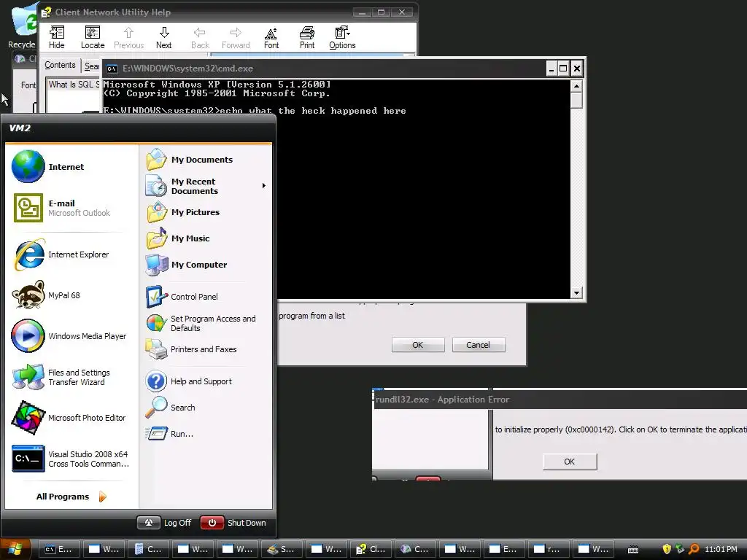Expand My Recent Documents submenu arrow

coord(263,186)
